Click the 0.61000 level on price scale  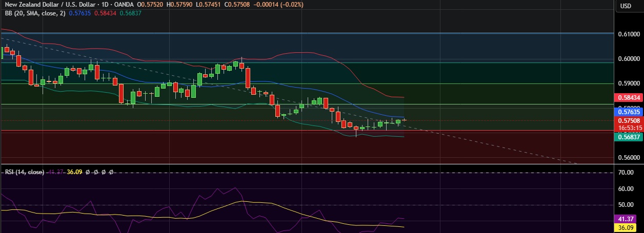click(x=630, y=34)
